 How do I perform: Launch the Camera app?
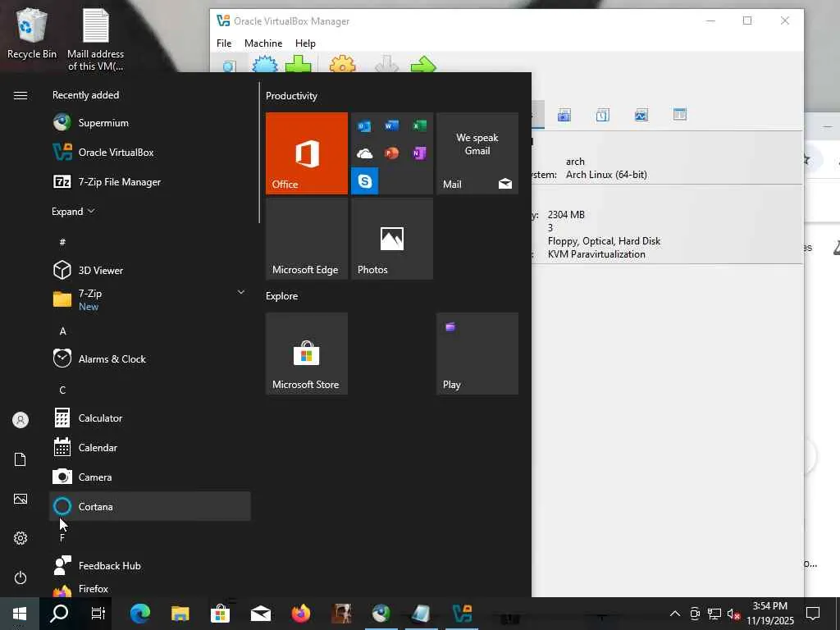(x=149, y=477)
